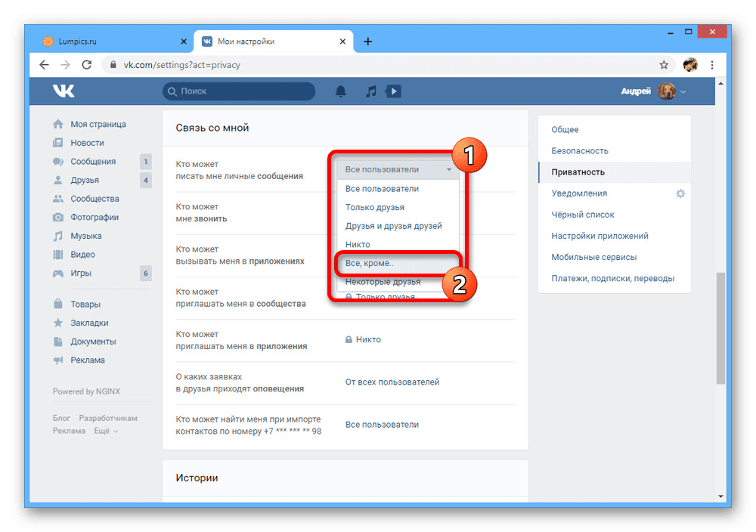Image resolution: width=756 pixels, height=532 pixels.
Task: Click the Поиск search field
Action: (x=239, y=91)
